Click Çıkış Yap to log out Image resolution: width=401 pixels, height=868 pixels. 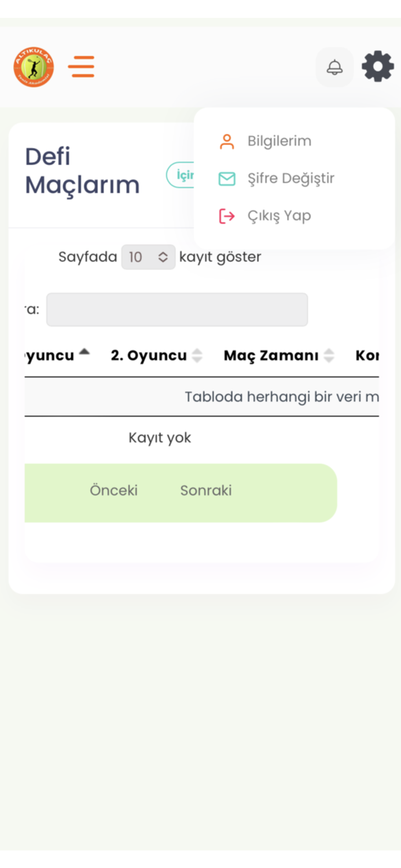(279, 215)
